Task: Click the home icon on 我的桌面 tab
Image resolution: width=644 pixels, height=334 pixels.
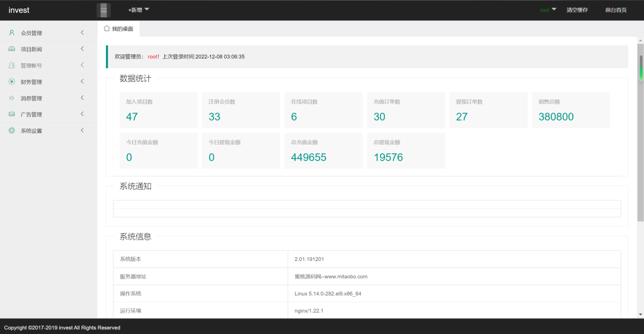Action: (107, 29)
